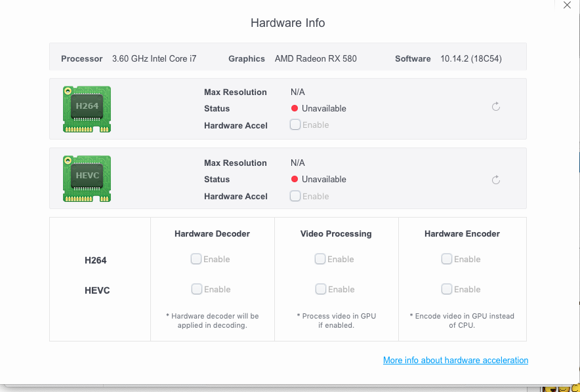Enable HEVC Video Processing checkbox
Image resolution: width=580 pixels, height=392 pixels.
point(321,289)
